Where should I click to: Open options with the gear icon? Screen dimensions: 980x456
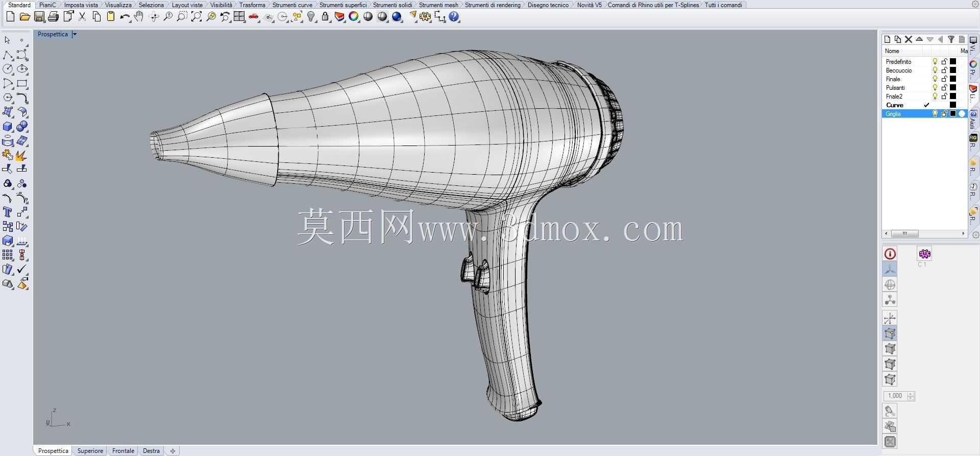425,17
